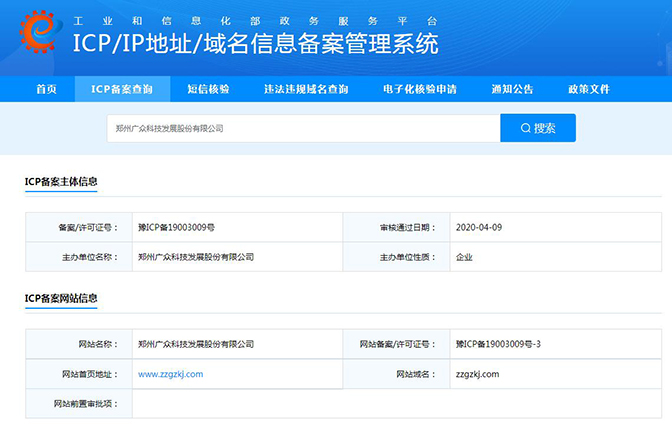Click the 主办单位性质 value 企业
Image resolution: width=672 pixels, height=429 pixels.
[x=463, y=257]
